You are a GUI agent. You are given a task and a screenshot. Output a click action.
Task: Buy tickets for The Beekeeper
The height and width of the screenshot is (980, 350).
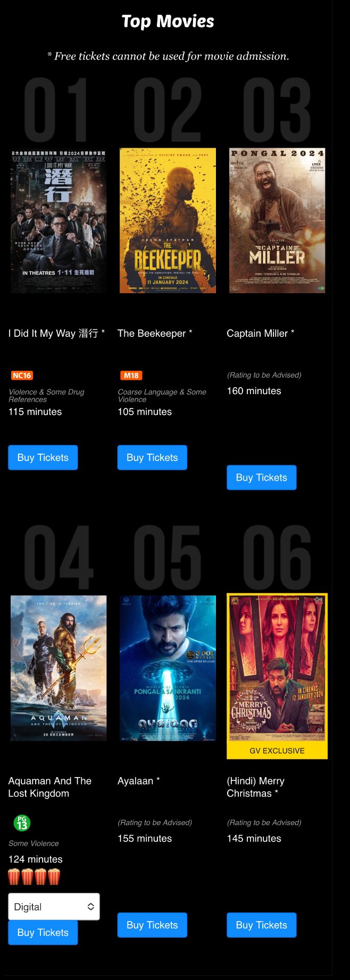[x=152, y=457]
